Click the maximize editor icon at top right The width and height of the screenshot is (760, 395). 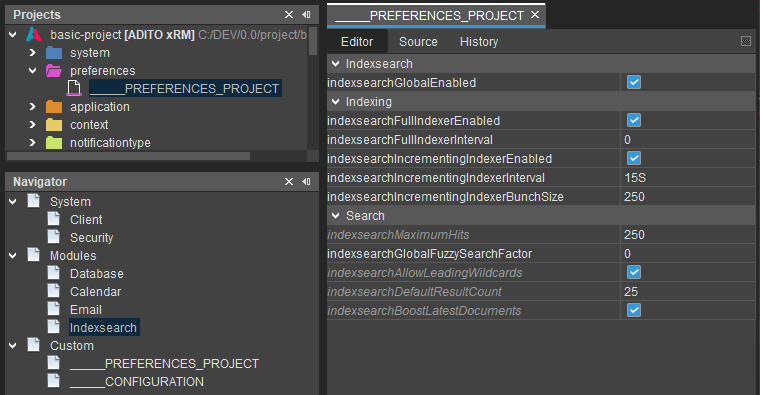point(746,41)
